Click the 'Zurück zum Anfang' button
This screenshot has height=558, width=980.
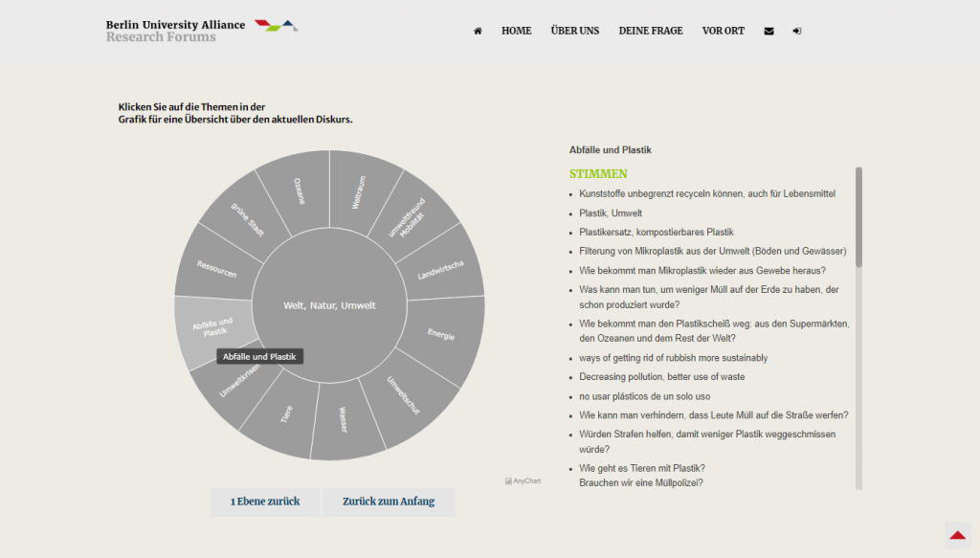(x=389, y=502)
